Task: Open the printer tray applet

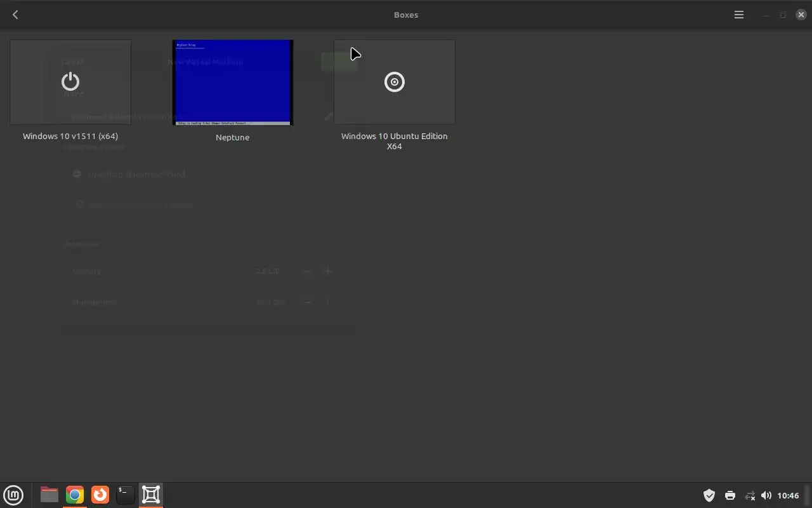Action: coord(730,495)
